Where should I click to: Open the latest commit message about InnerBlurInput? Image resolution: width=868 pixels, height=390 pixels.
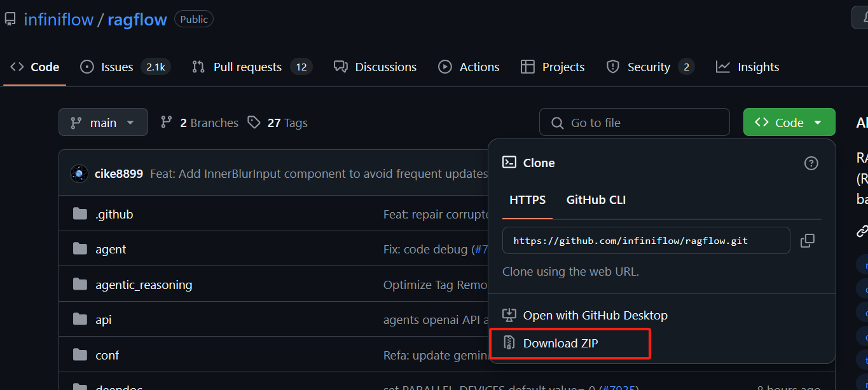[x=319, y=173]
